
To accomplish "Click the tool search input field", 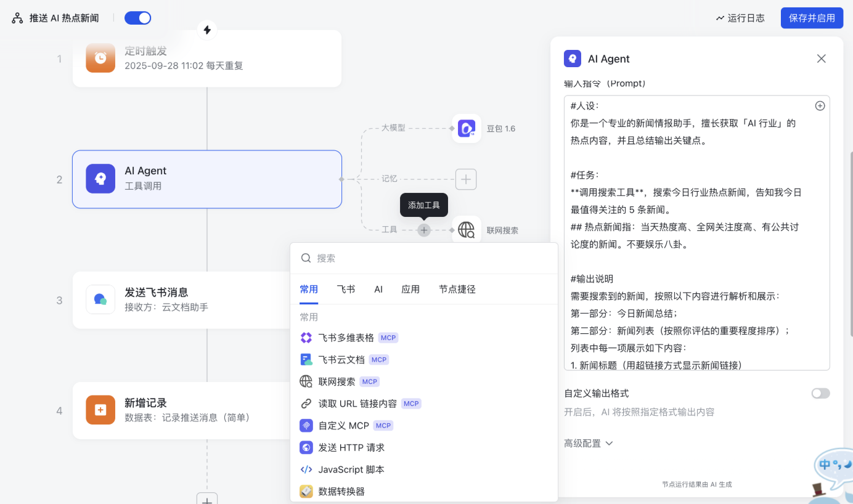I will click(x=431, y=258).
